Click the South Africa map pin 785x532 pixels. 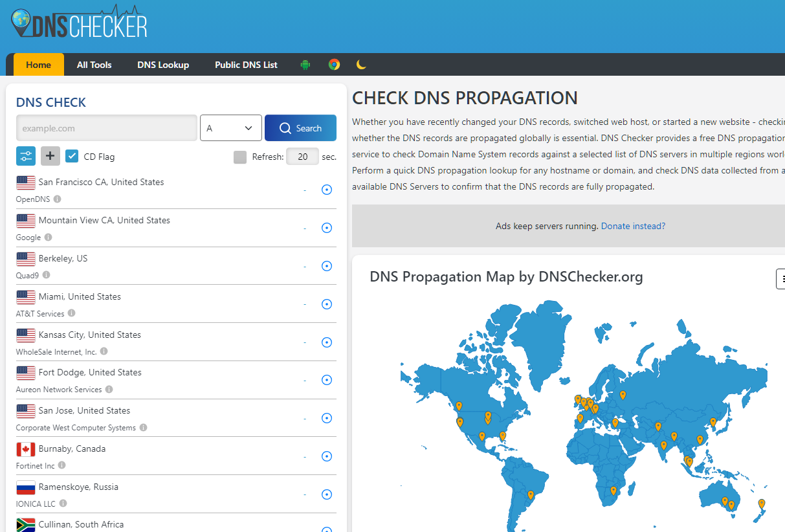click(614, 491)
